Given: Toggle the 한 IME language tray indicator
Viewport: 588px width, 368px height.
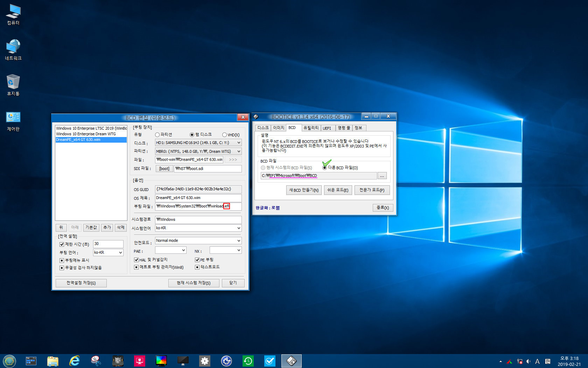Looking at the screenshot, I should 548,361.
